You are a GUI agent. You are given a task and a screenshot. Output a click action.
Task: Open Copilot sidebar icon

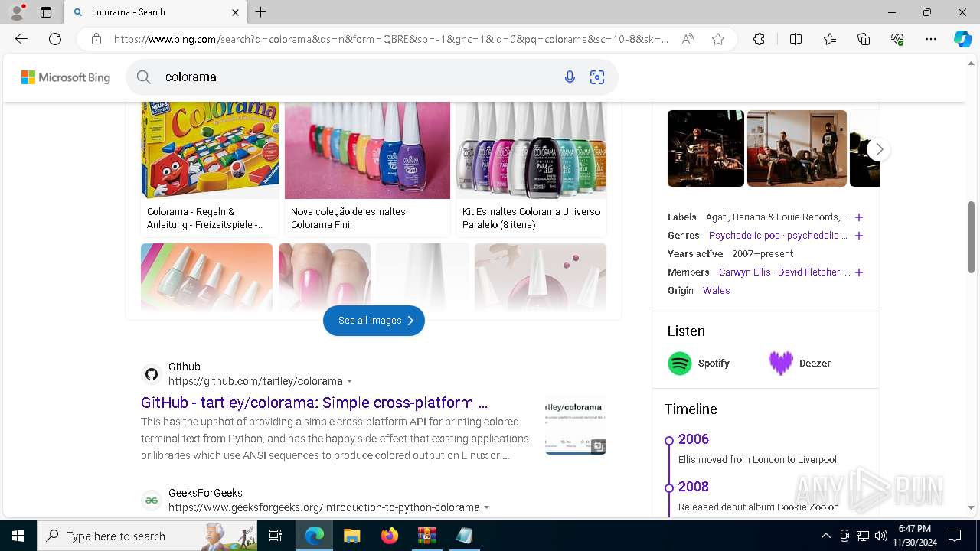click(x=962, y=39)
